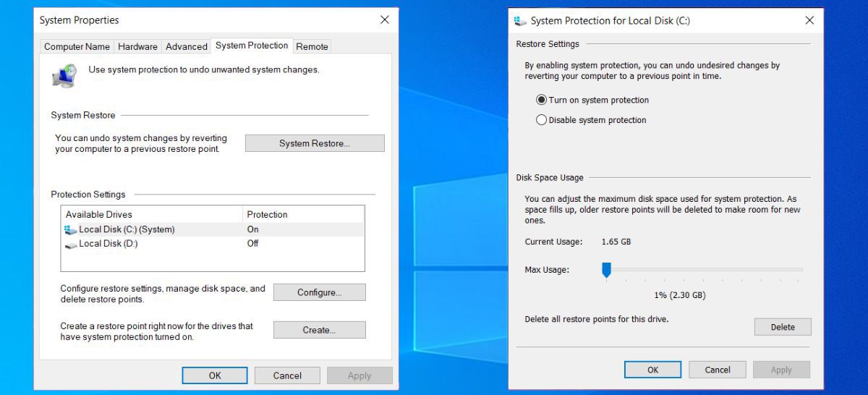
Task: Click the Local Disk (C:) drive icon
Action: pos(70,229)
